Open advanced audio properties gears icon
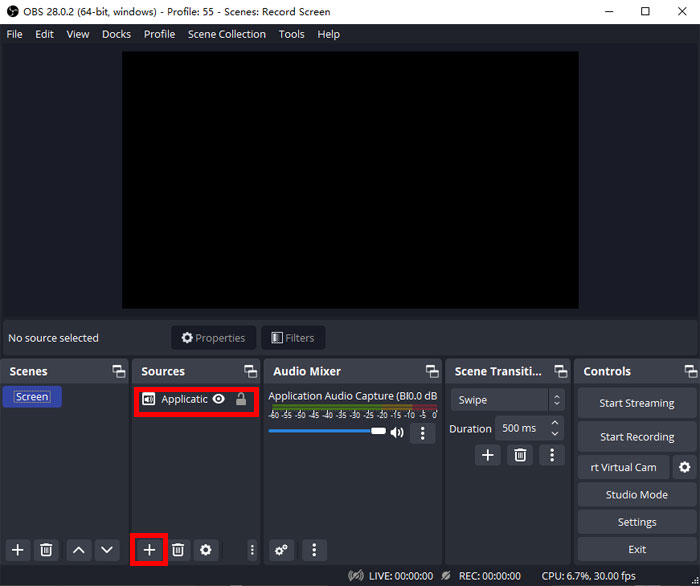The width and height of the screenshot is (700, 586). point(281,550)
